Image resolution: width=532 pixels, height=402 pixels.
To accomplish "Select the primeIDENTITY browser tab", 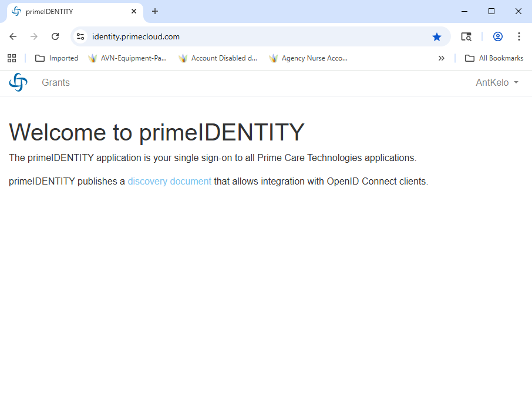I will [75, 12].
